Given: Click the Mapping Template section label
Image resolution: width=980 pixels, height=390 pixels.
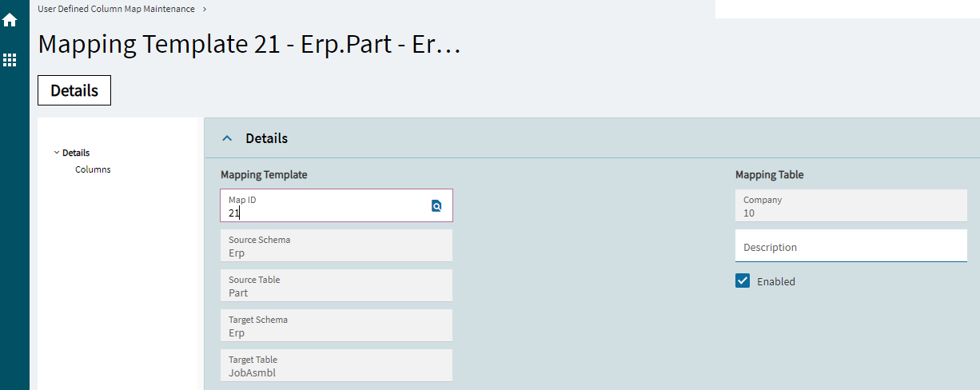Looking at the screenshot, I should pos(264,174).
